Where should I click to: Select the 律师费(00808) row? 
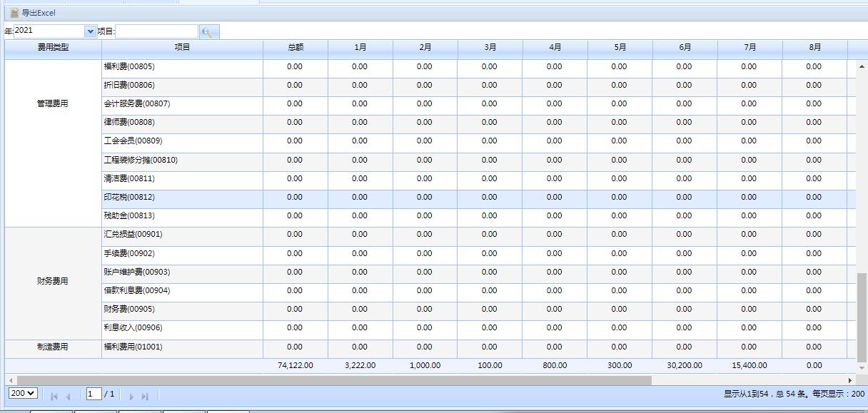(x=478, y=123)
